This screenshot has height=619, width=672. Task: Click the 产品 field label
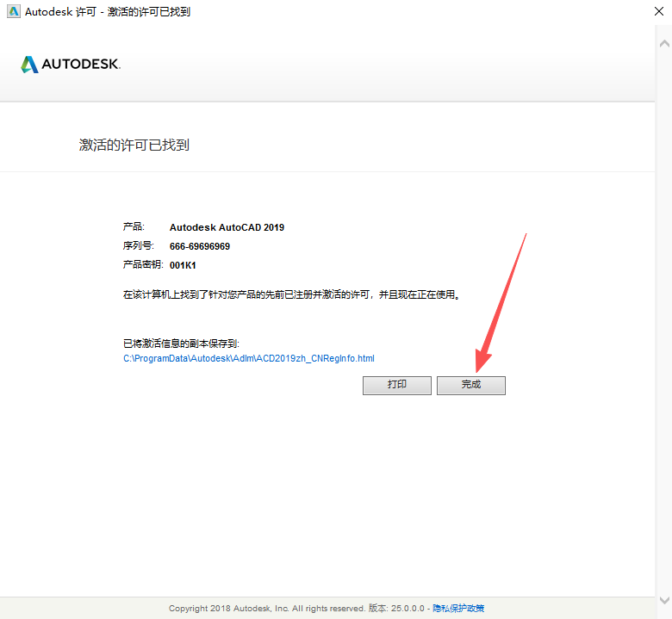134,227
